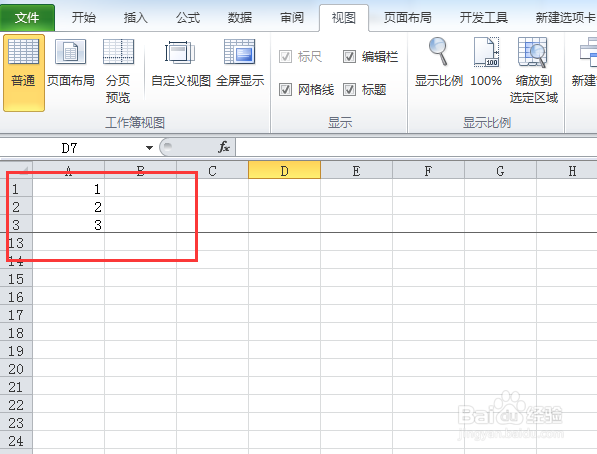
Task: Select column C header
Action: [x=212, y=170]
